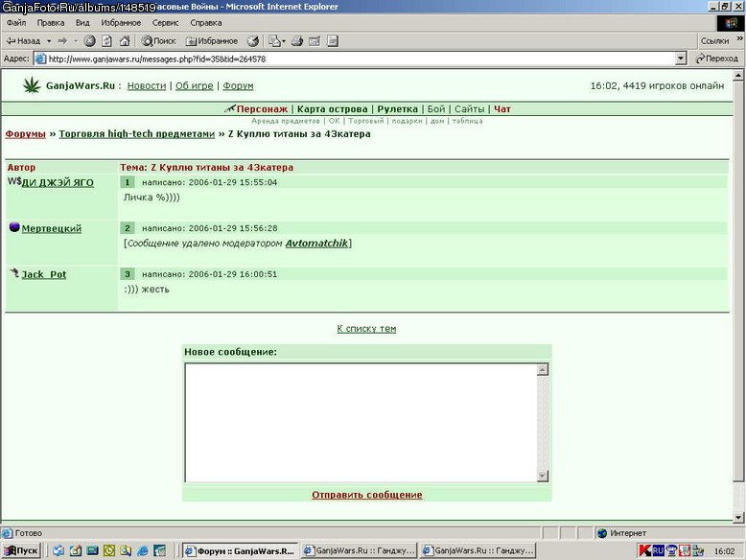Switch to Форум :: GanjaWars taskbar window
The width and height of the screenshot is (746, 560).
(241, 550)
